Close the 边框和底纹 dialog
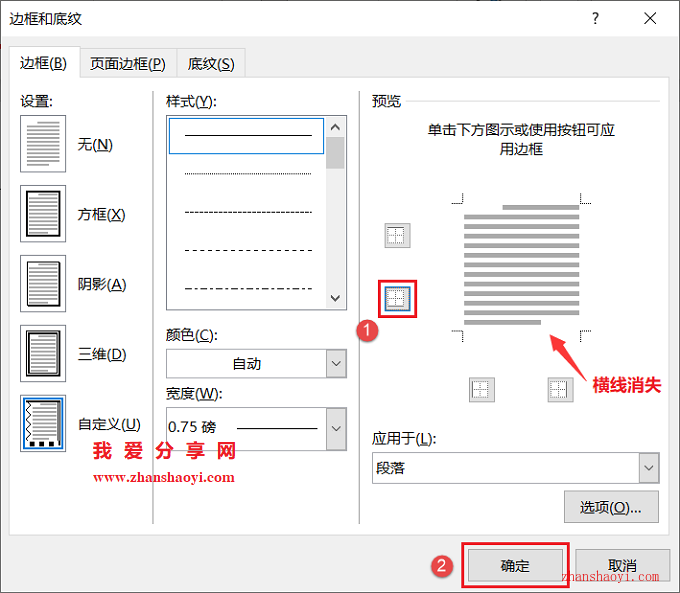Viewport: 680px width, 593px height. pyautogui.click(x=650, y=18)
